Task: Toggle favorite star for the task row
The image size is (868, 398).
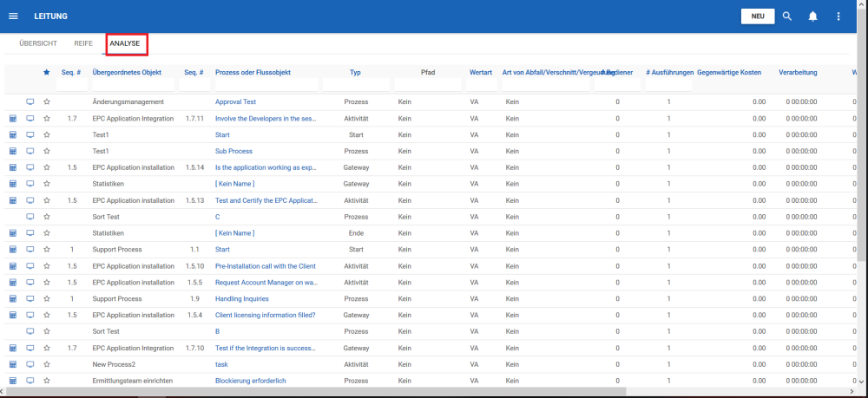Action: click(x=47, y=364)
